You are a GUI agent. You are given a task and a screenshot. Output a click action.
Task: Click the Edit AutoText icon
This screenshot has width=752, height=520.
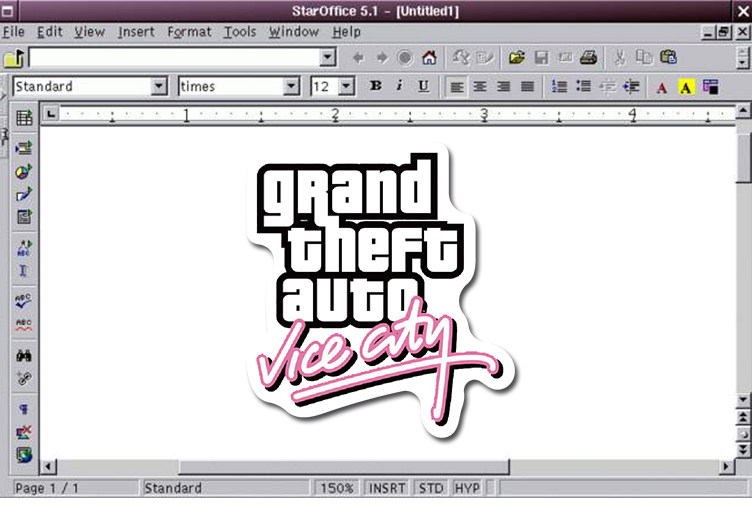pos(24,248)
